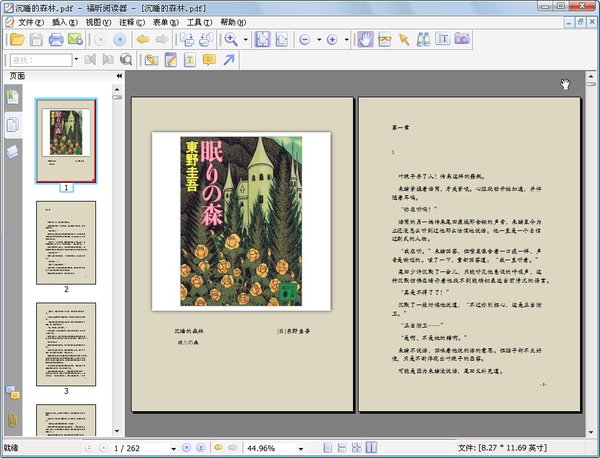Click the yellow comment note tool
The width and height of the screenshot is (600, 458).
(x=209, y=60)
